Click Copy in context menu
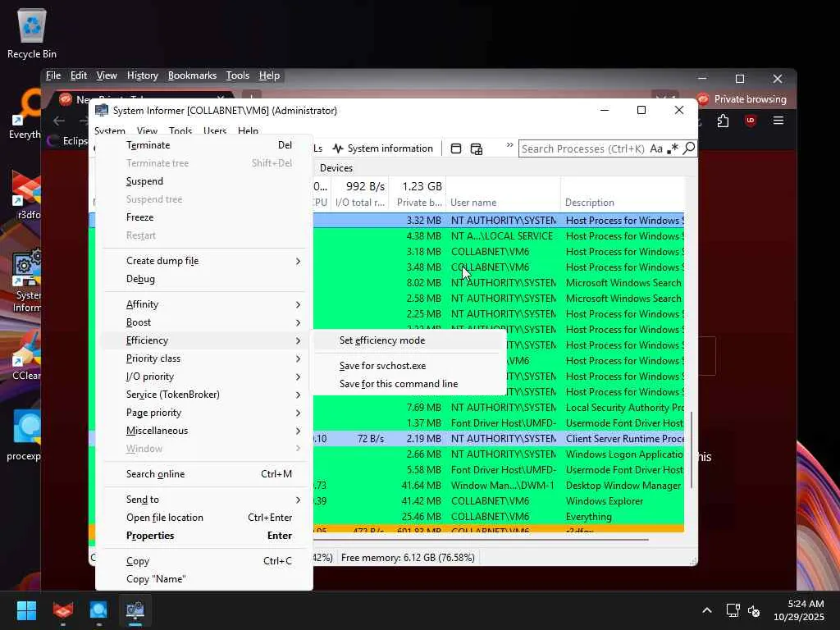Screen dimensions: 840x630 point(204,561)
